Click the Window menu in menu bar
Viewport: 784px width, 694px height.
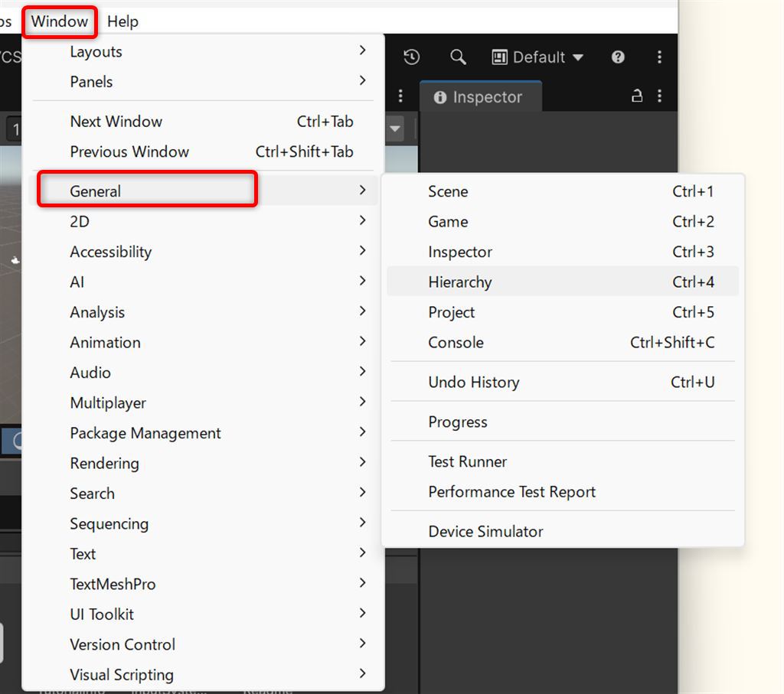[x=60, y=21]
